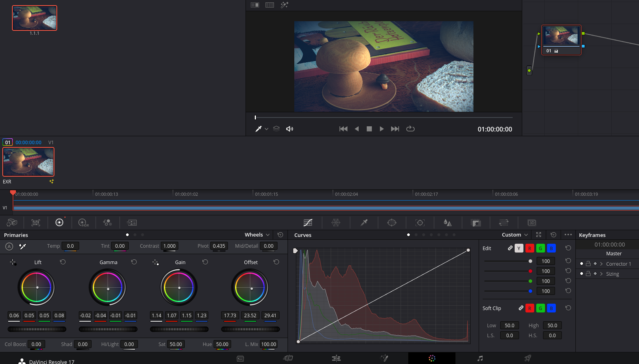Open the Sizing palette
This screenshot has height=364, width=639.
(x=504, y=223)
